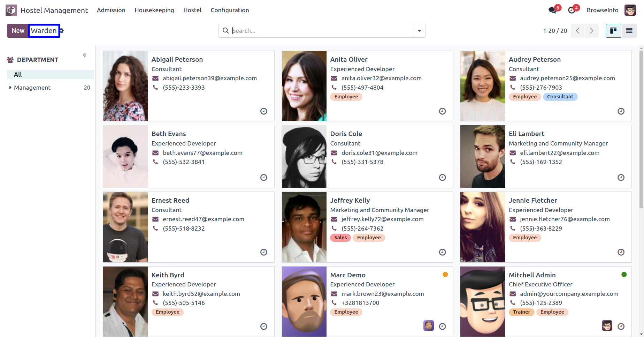
Task: Open Abigail Peterson record by name
Action: (x=177, y=60)
